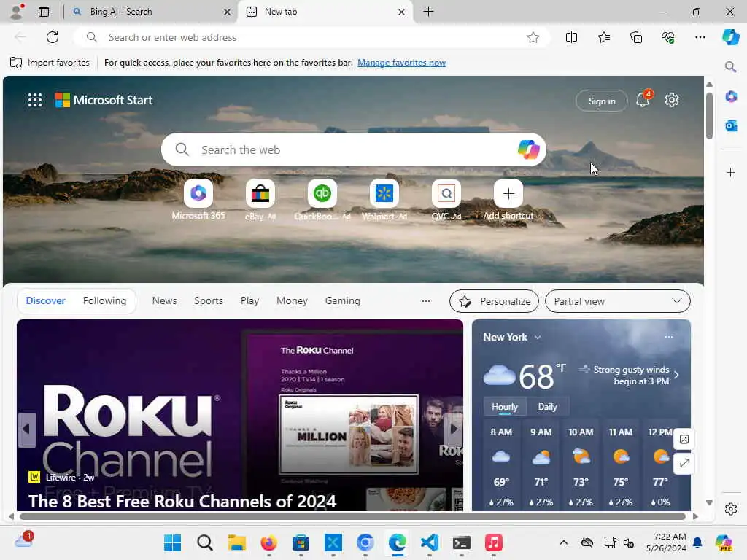Viewport: 747px width, 560px height.
Task: Customize sidebar with the plus icon
Action: tap(731, 172)
